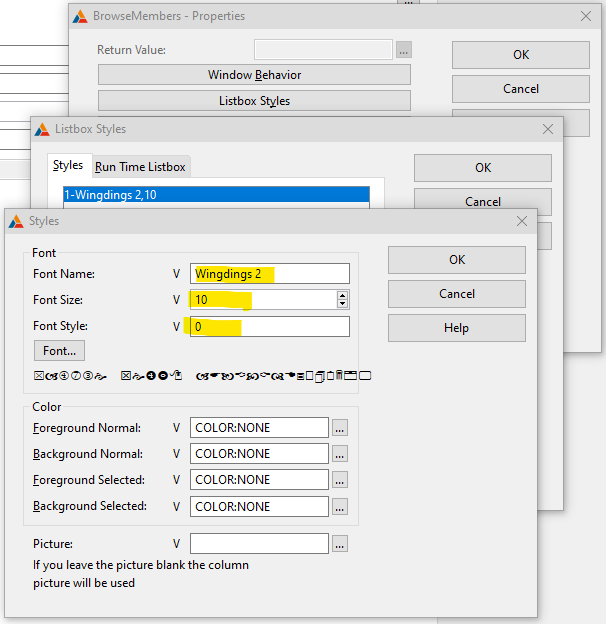Click the Font Name input field
The image size is (606, 624).
coord(270,274)
